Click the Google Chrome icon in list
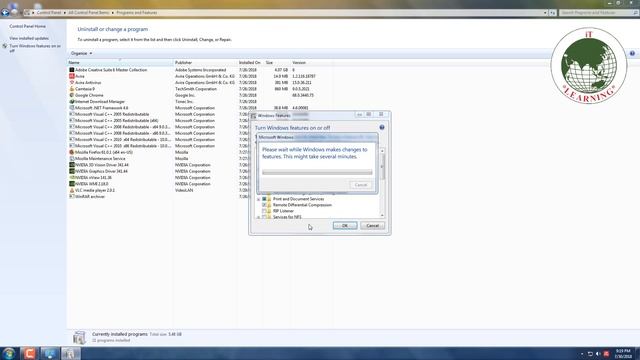Screen dimensions: 640x360 pyautogui.click(x=72, y=95)
